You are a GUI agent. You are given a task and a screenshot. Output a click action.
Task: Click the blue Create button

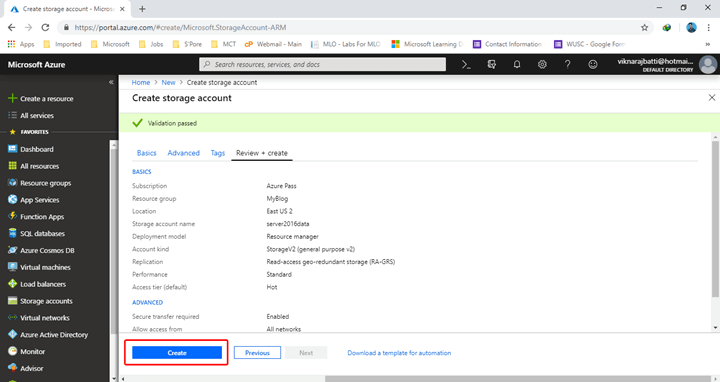177,353
